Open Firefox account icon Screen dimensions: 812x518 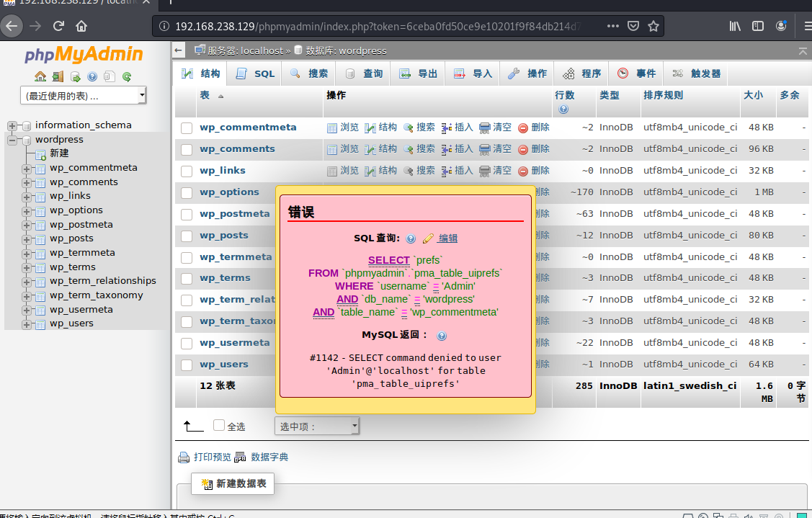pos(781,26)
